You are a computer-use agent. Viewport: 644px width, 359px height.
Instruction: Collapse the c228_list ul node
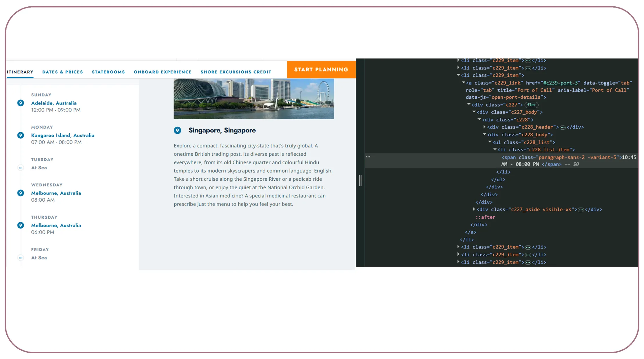(490, 142)
